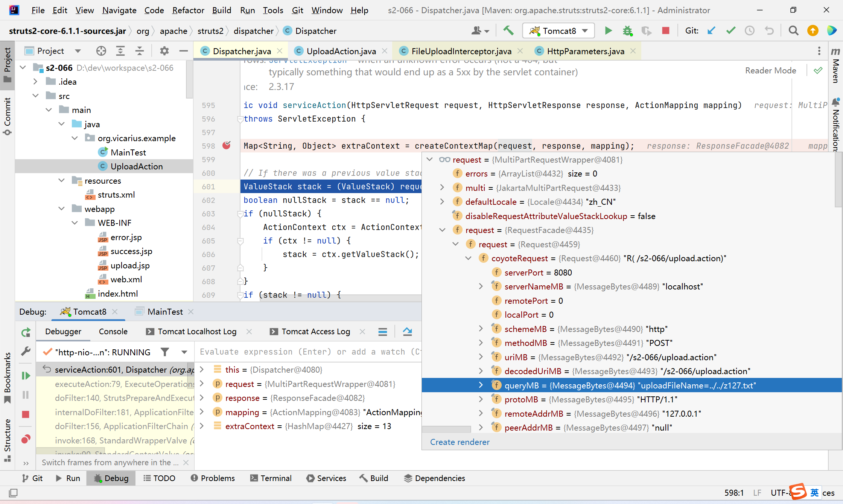Viewport: 843px width, 504px height.
Task: Toggle the breakpoint on line 598
Action: coord(227,145)
